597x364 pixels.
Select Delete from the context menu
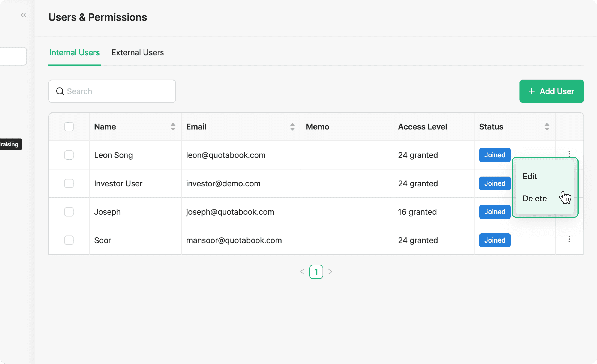coord(535,198)
